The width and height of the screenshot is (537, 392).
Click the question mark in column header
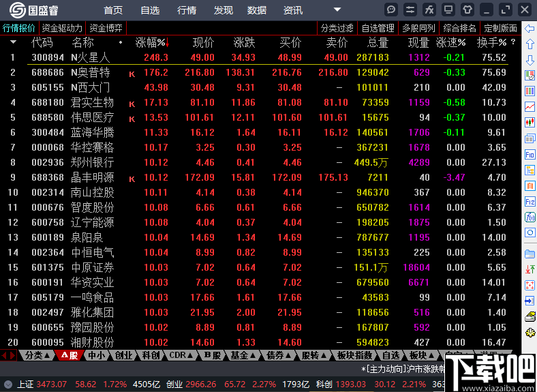tap(512, 42)
